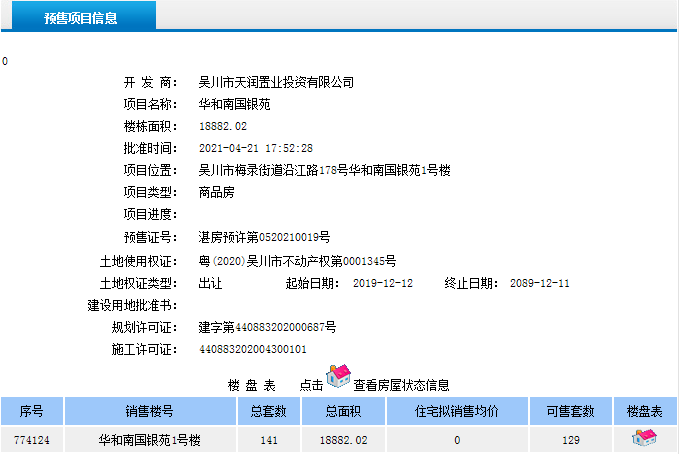Click land right type value 出让
The image size is (680, 454).
pos(210,283)
